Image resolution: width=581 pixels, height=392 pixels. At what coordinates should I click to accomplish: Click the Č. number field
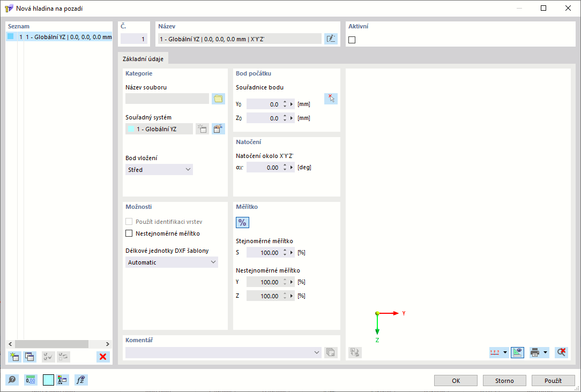[134, 39]
